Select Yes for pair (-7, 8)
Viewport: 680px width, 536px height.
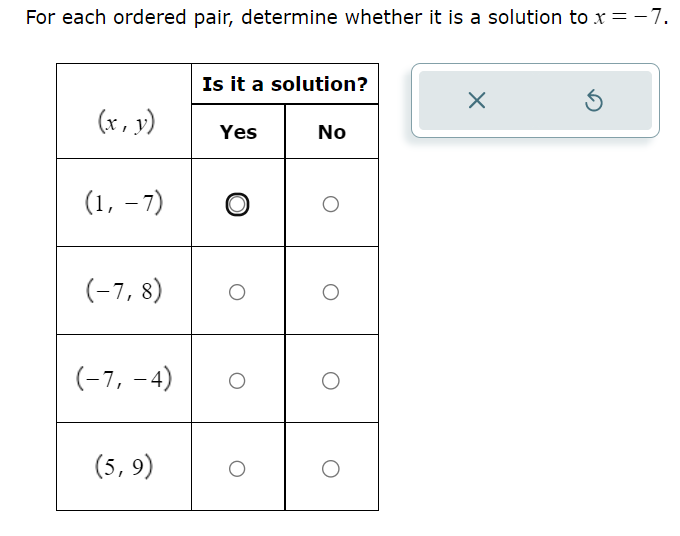(x=237, y=292)
